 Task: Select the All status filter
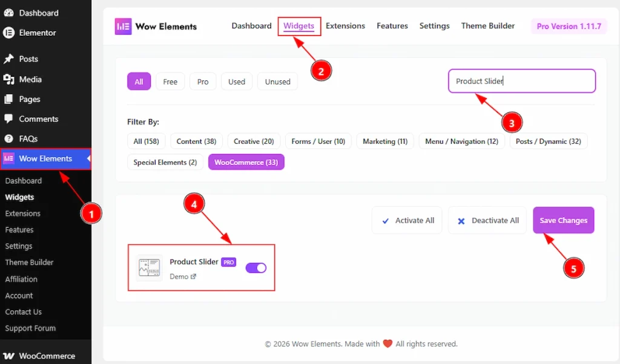(x=139, y=82)
